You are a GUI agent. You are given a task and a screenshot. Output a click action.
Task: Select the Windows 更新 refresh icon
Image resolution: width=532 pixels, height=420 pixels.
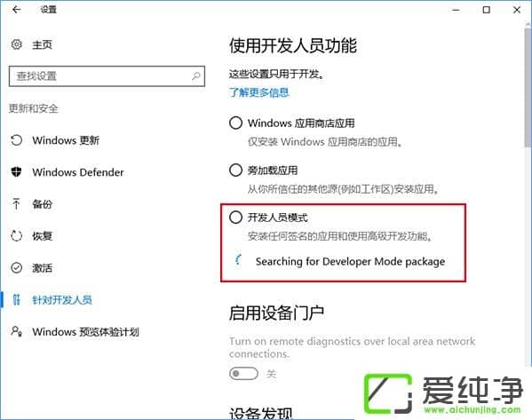pyautogui.click(x=16, y=140)
